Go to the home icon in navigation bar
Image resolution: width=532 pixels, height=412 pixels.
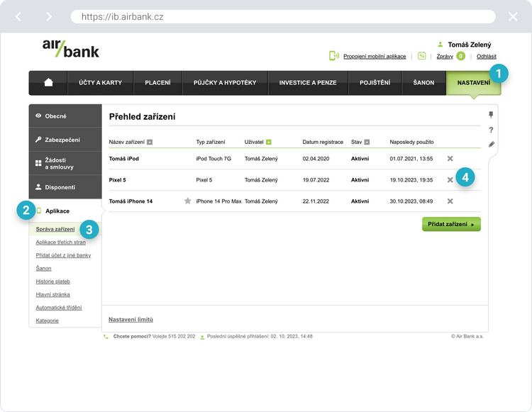click(48, 83)
